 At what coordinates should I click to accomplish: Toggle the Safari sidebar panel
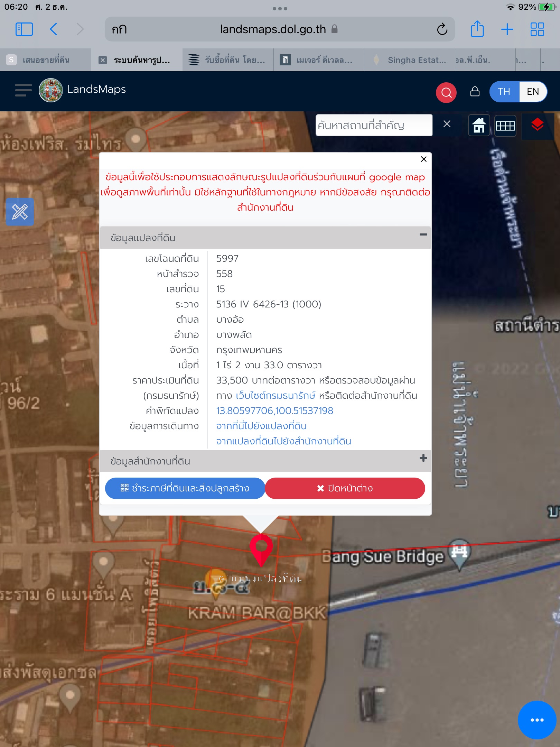point(24,29)
